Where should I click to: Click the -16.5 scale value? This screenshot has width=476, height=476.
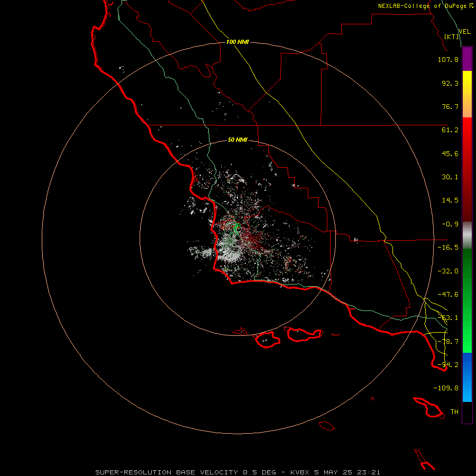(448, 248)
